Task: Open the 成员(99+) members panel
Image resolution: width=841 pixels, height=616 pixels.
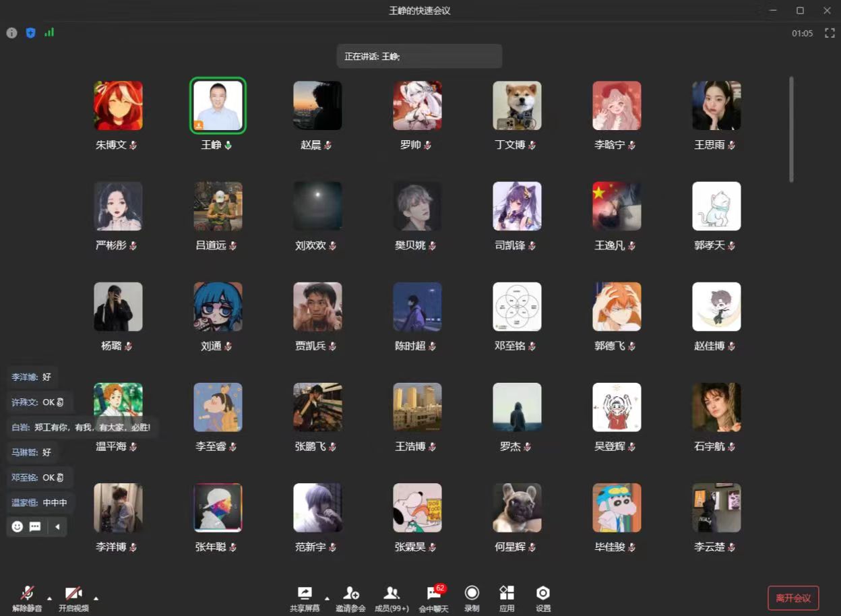Action: point(392,598)
